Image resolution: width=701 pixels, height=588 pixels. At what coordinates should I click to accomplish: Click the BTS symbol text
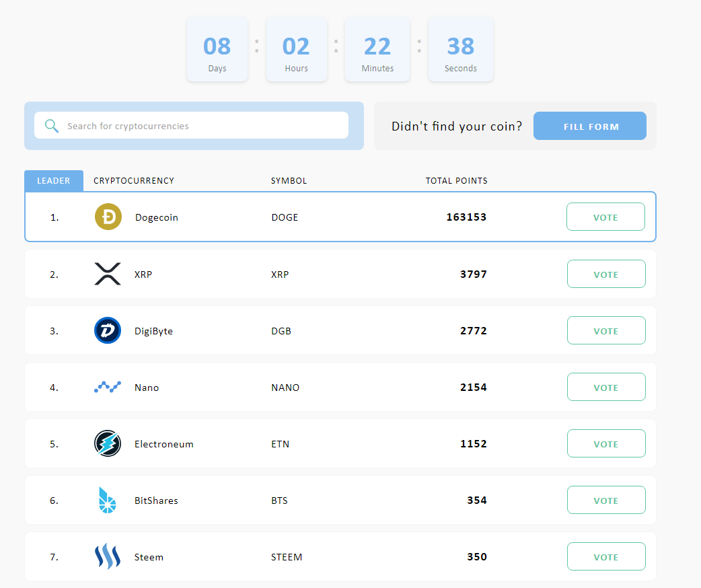point(279,501)
